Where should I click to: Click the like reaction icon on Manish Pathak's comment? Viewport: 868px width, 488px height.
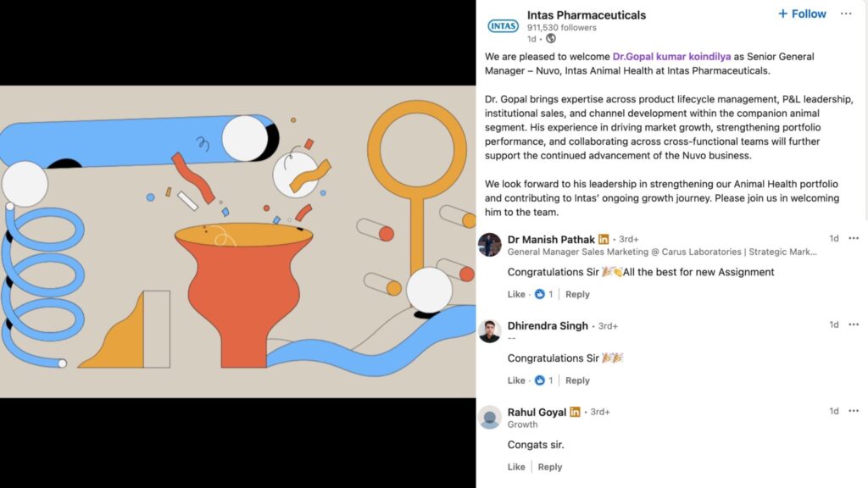click(540, 294)
